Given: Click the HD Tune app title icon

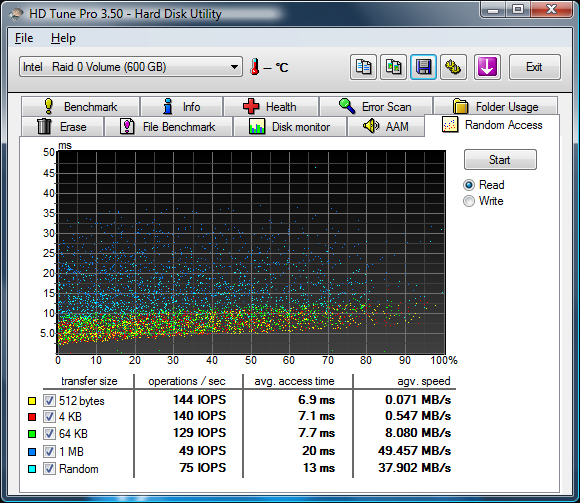Looking at the screenshot, I should [x=17, y=14].
